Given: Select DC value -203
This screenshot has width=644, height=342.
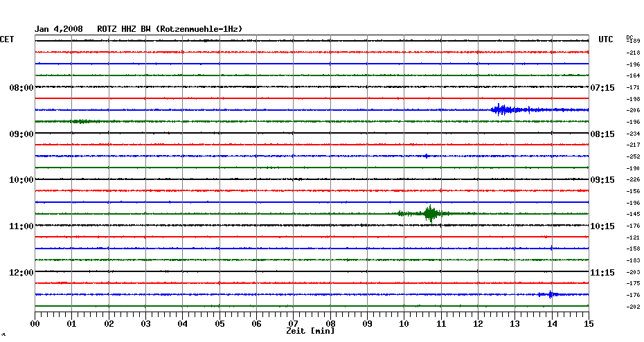Looking at the screenshot, I should (634, 272).
